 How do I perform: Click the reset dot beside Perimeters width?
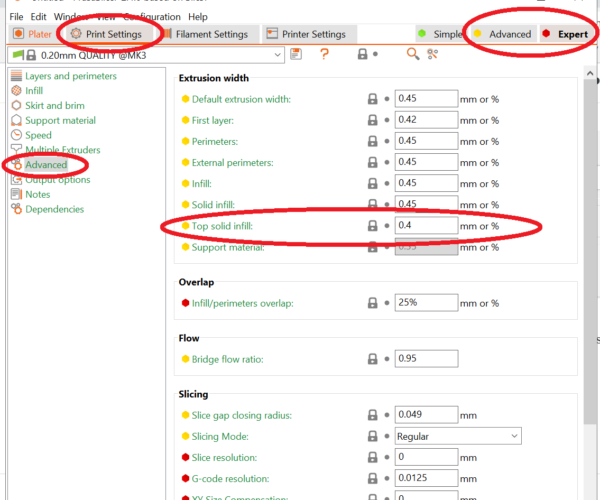(x=387, y=142)
